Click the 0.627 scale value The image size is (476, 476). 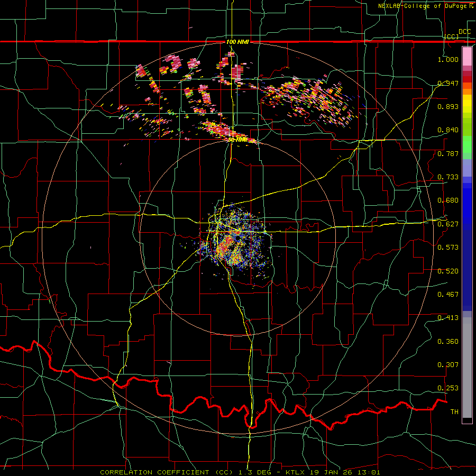coord(448,224)
